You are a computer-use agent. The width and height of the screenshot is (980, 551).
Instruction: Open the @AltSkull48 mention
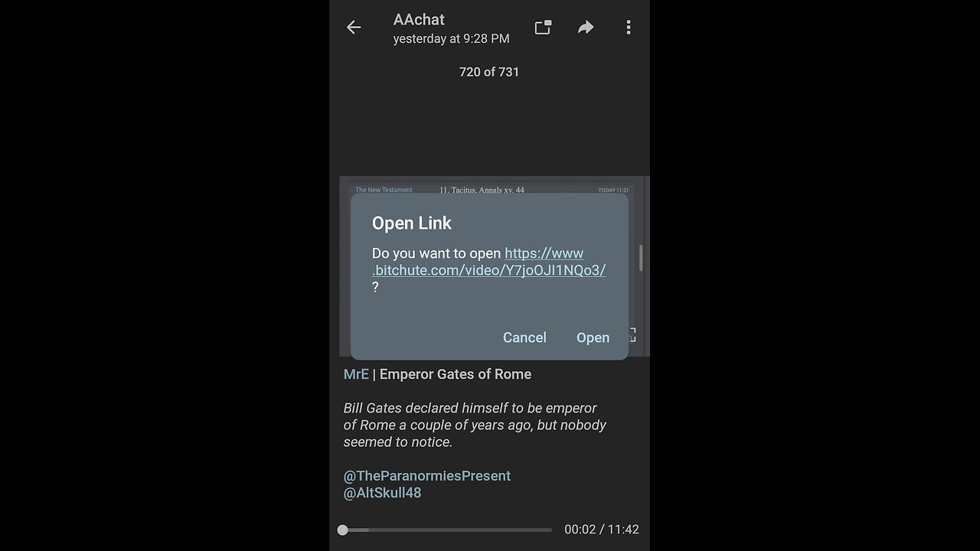382,493
